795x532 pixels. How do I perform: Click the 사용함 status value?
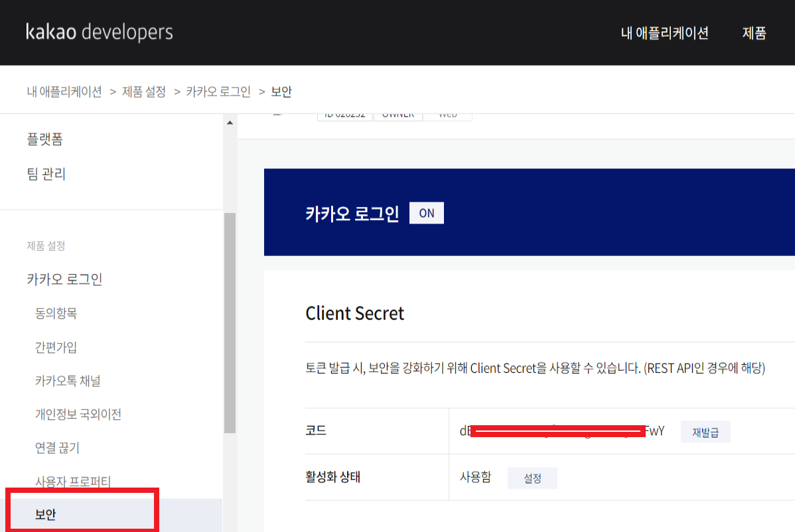(475, 477)
